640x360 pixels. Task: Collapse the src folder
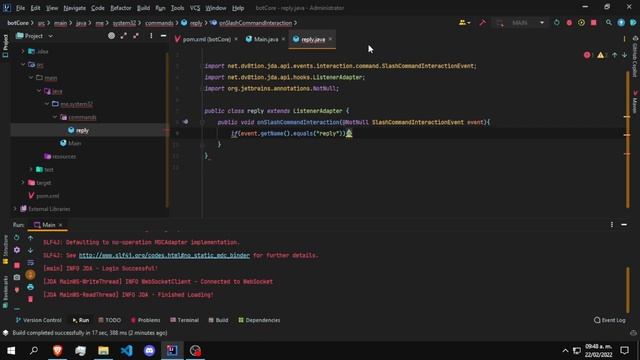coord(23,64)
